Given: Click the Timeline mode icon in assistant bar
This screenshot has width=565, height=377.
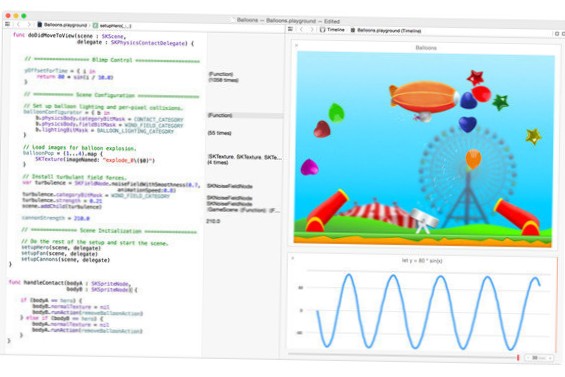Looking at the screenshot, I should point(322,30).
